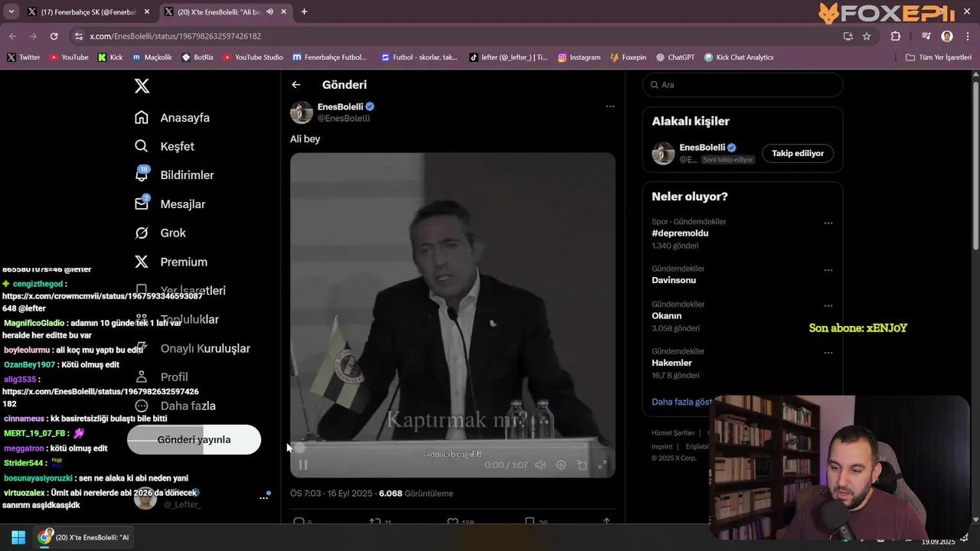Viewport: 980px width, 551px height.
Task: Open the X logo home icon
Action: pyautogui.click(x=142, y=86)
